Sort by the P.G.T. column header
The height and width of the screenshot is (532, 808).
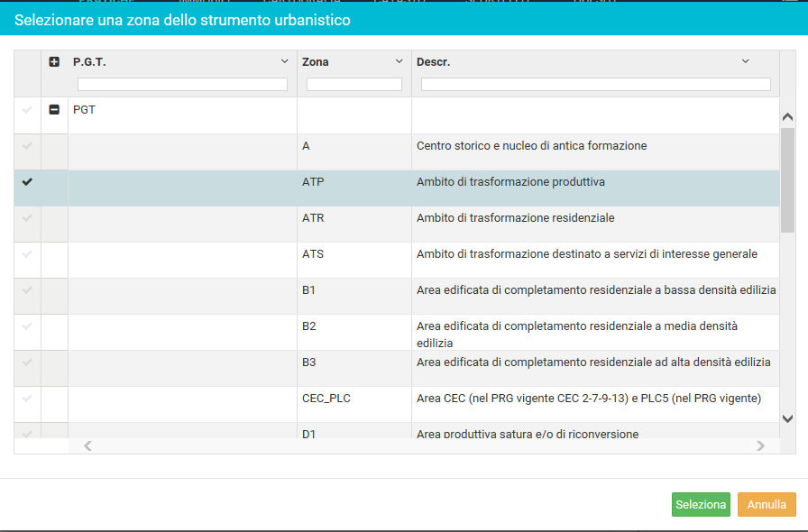click(89, 62)
